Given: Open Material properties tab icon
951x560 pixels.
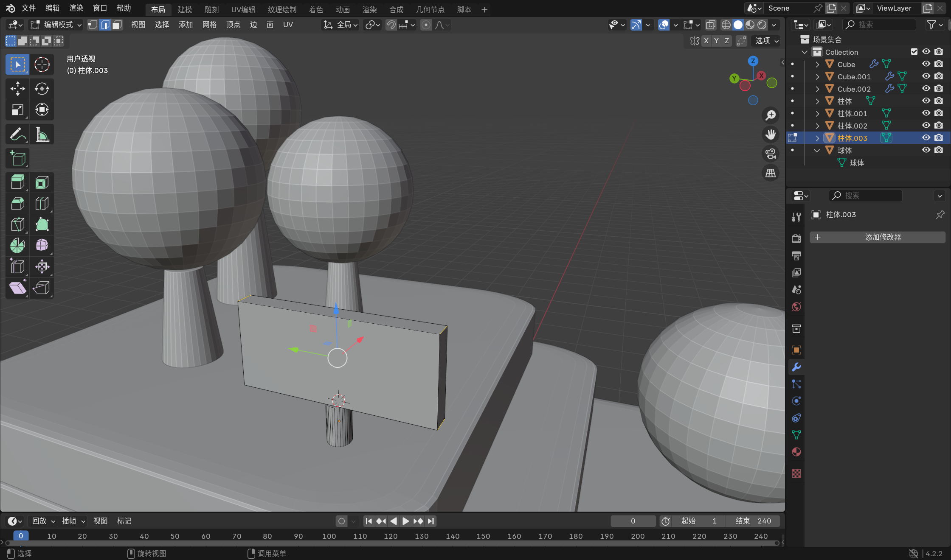Looking at the screenshot, I should [x=796, y=452].
